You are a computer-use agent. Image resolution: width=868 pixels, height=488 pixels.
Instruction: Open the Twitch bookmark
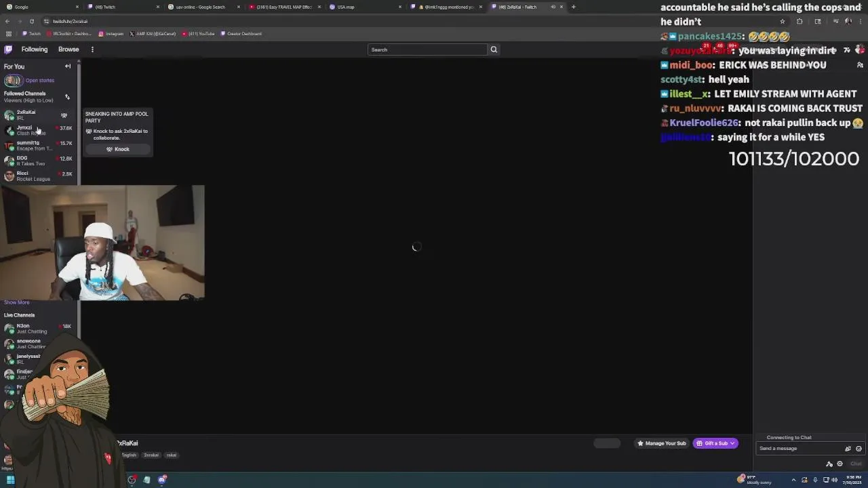(31, 34)
